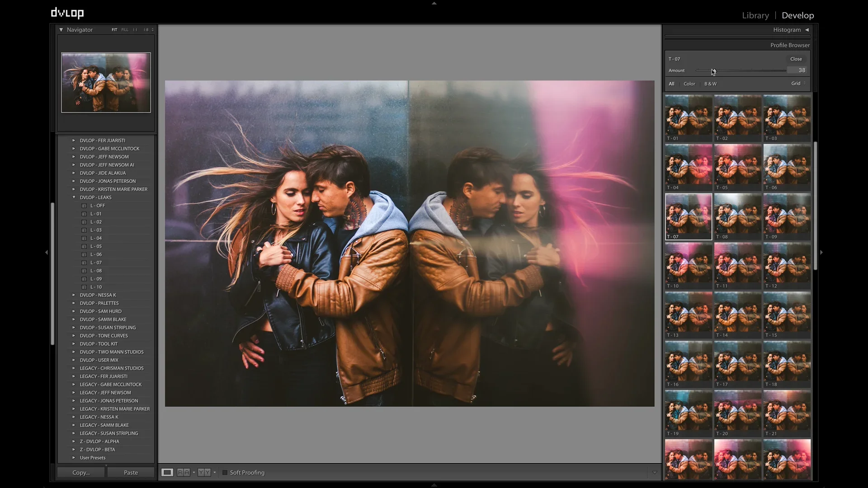Filter profiles by B&W tab
This screenshot has height=488, width=868.
tap(710, 84)
